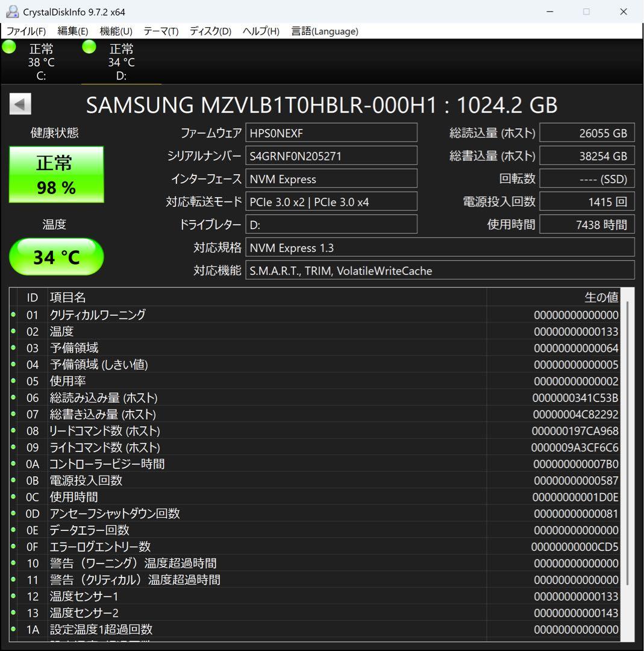Open the ファイル(F) menu
The image size is (644, 651).
(26, 31)
